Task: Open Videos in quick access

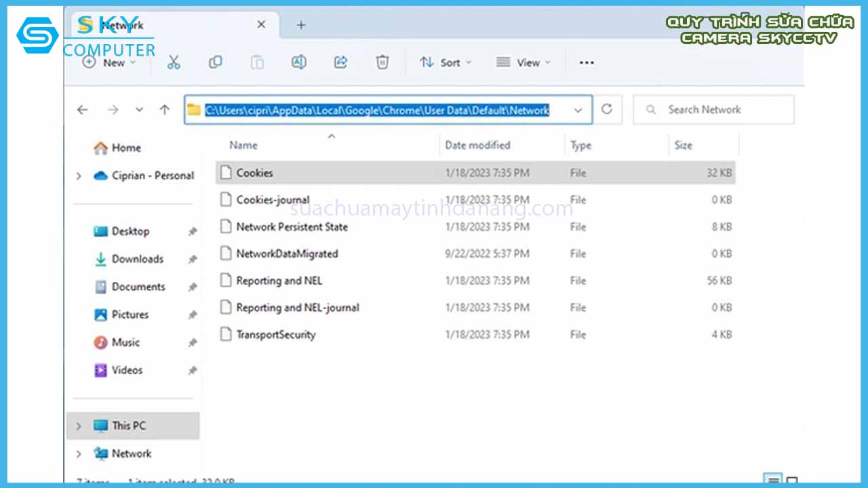Action: [x=118, y=370]
